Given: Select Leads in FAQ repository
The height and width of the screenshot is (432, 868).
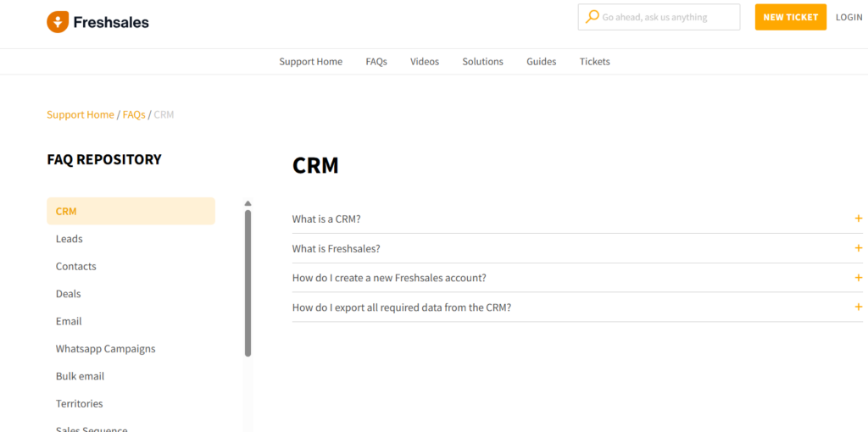Looking at the screenshot, I should tap(70, 239).
